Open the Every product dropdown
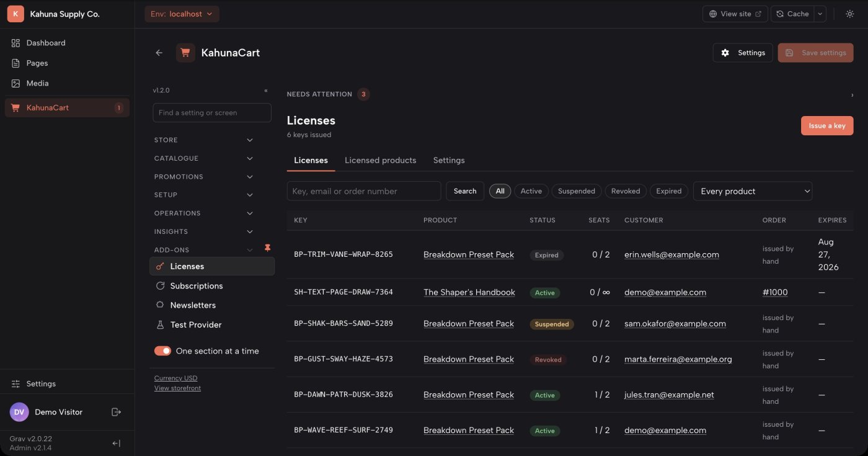The width and height of the screenshot is (868, 456). [753, 191]
